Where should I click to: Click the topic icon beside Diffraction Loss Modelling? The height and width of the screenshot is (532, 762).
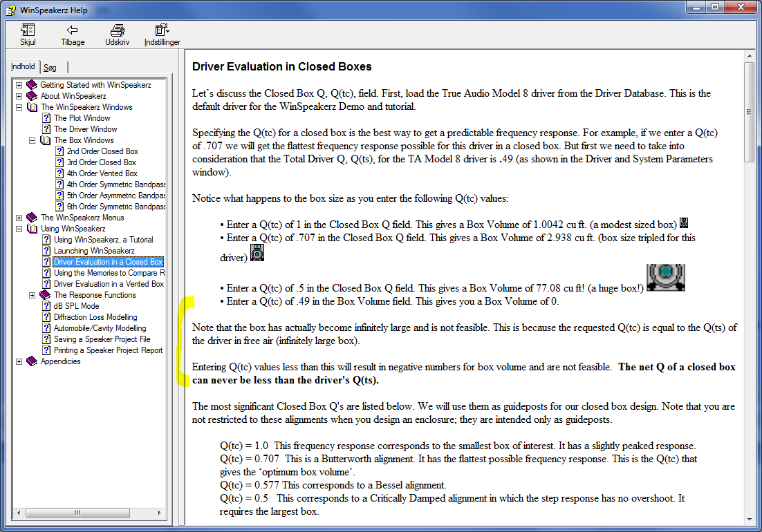pos(46,317)
